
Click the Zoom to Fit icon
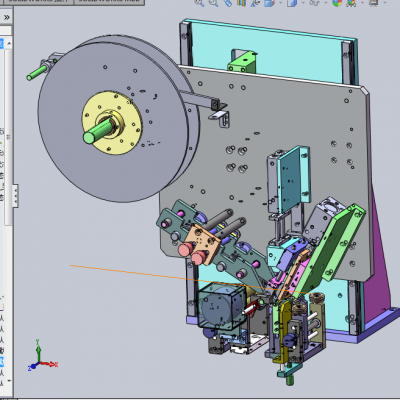[199, 3]
